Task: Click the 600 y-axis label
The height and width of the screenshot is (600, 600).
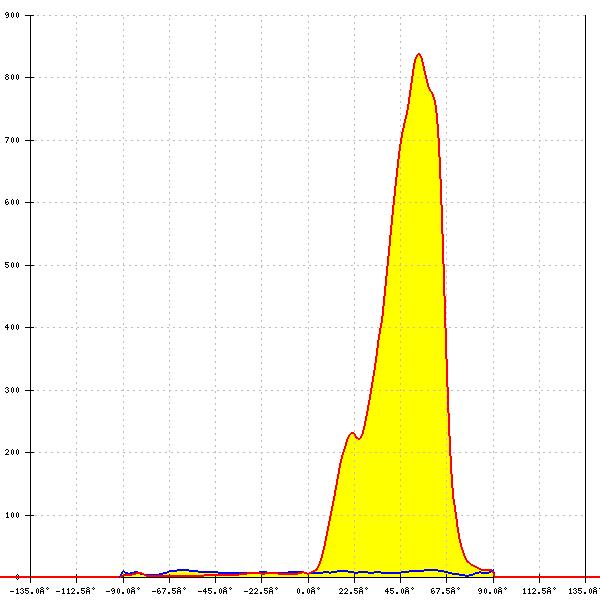Action: click(x=12, y=202)
